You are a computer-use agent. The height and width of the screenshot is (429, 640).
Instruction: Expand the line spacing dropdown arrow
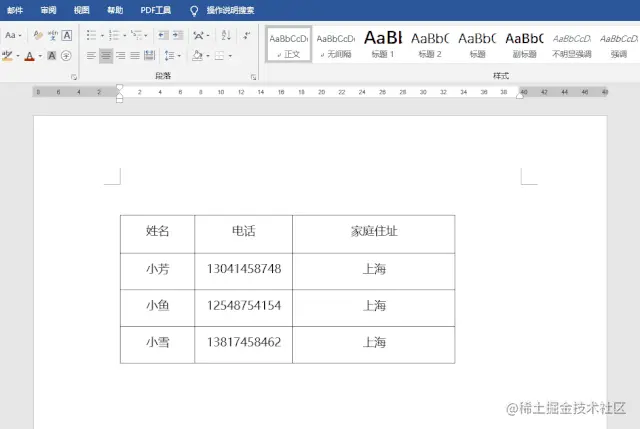[x=179, y=56]
